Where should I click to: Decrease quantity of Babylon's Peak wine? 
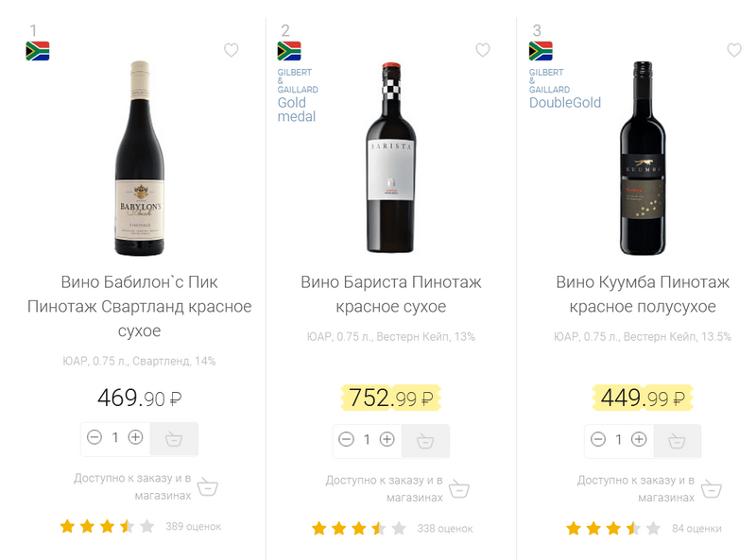coord(94,437)
